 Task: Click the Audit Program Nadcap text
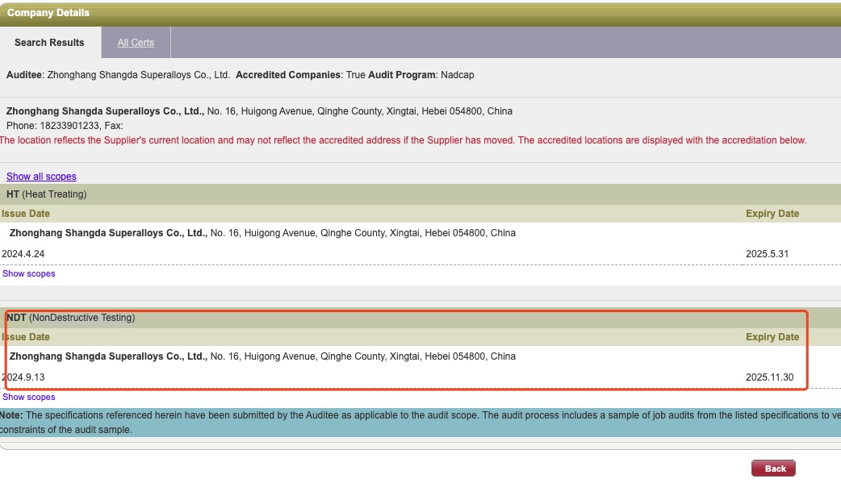pos(421,74)
